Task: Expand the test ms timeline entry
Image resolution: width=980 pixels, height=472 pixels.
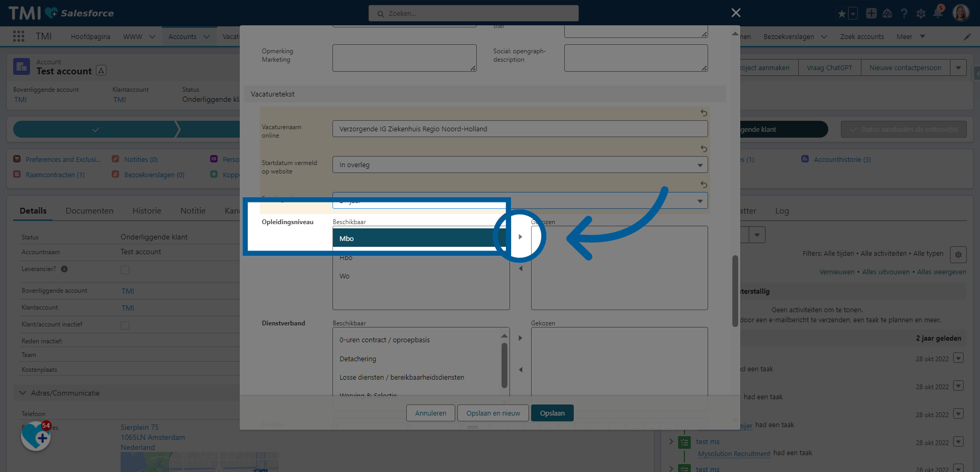Action: pos(671,441)
